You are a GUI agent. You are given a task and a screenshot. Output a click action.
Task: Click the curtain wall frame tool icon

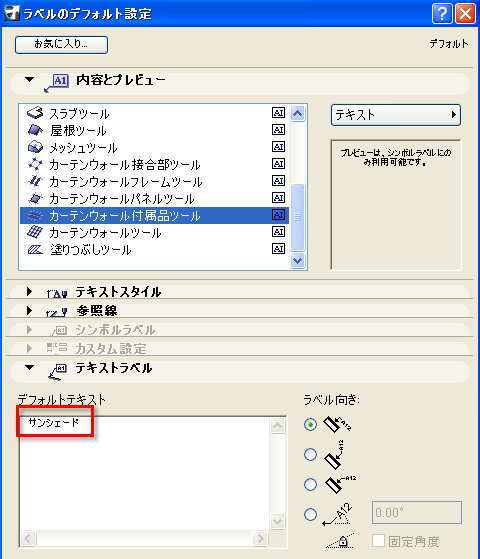coord(35,181)
